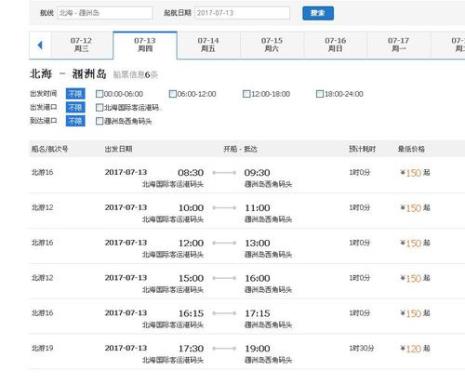Click the 08:30 departure time

tap(191, 173)
